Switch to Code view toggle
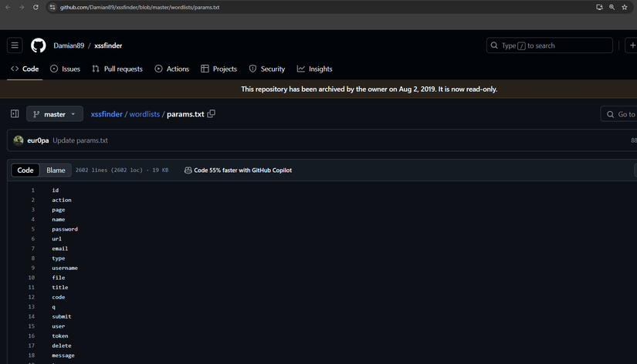Viewport: 637px width, 364px height. click(x=25, y=170)
